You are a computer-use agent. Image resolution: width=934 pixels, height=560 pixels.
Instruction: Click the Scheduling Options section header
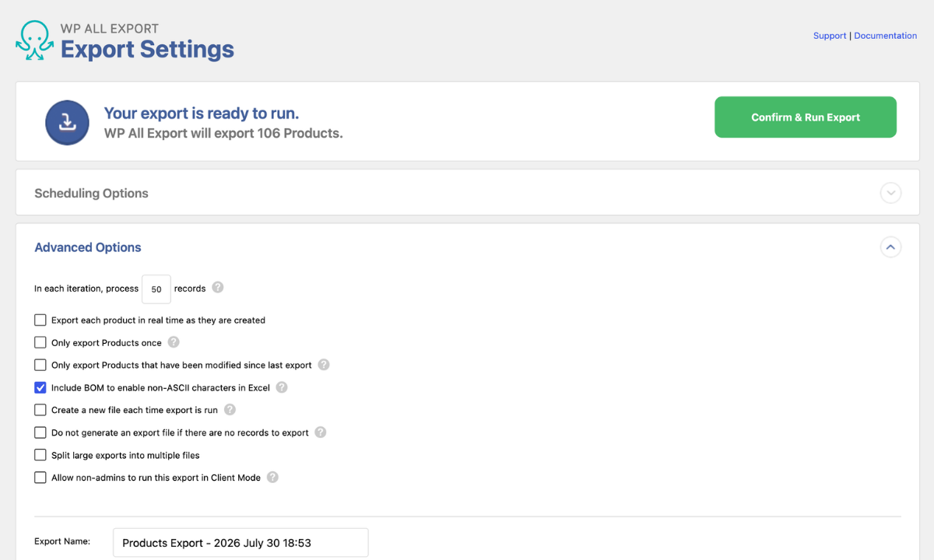click(x=91, y=193)
